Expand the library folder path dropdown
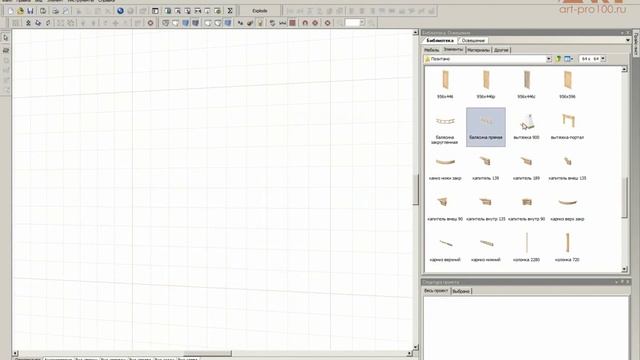640x360 pixels. tap(549, 59)
